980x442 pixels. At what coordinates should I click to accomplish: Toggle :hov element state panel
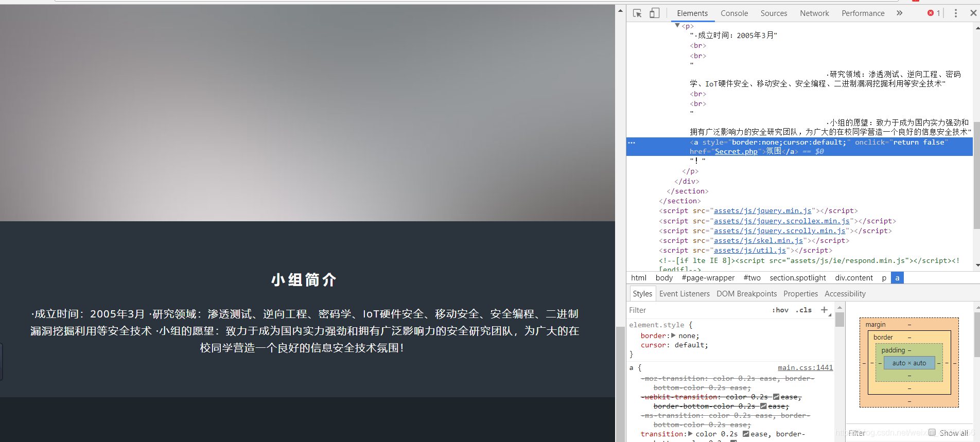coord(780,310)
